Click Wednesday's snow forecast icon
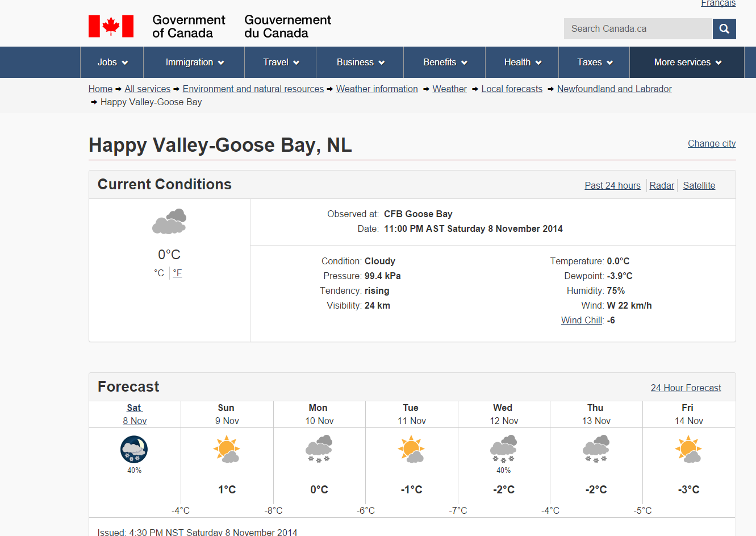The image size is (756, 536). tap(503, 449)
